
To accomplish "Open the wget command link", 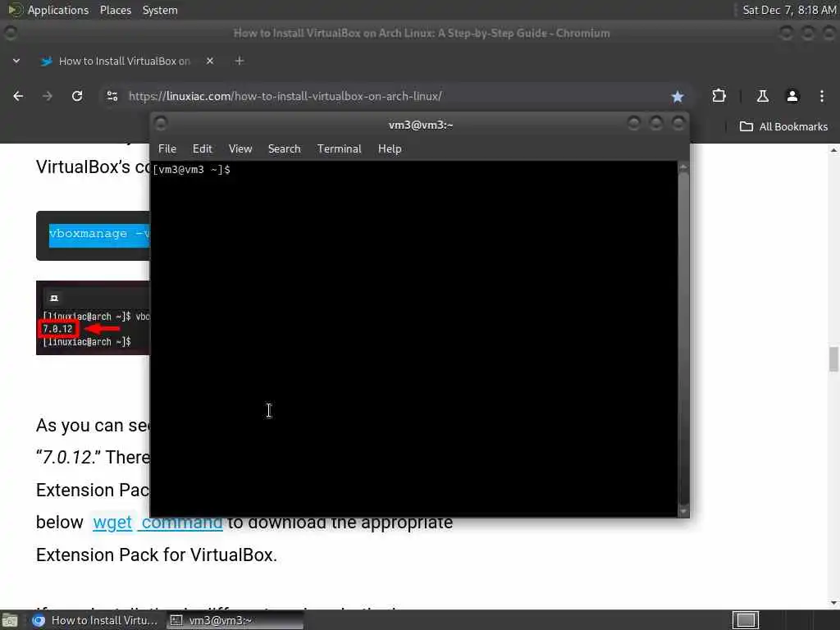I will [157, 523].
